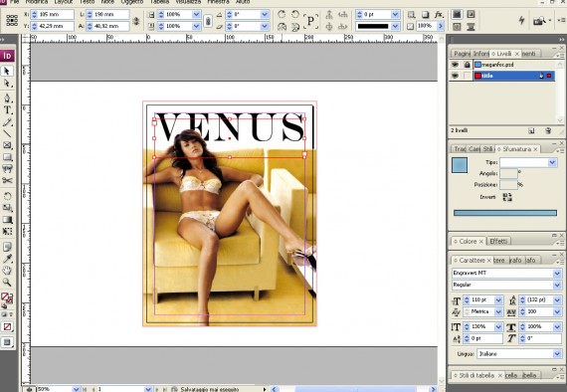The image size is (567, 392).
Task: Select the Free Transform tool
Action: (x=7, y=232)
